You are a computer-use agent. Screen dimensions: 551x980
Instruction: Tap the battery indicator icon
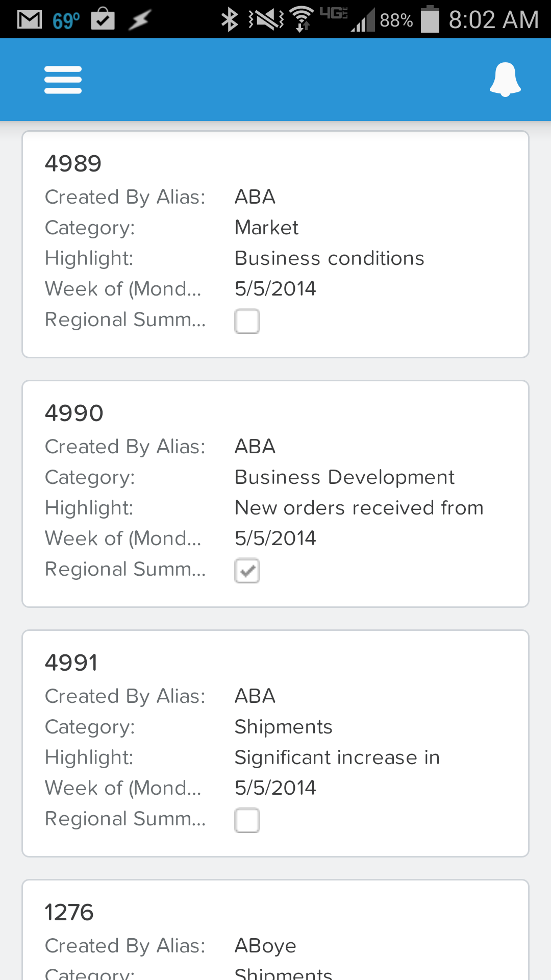[430, 19]
